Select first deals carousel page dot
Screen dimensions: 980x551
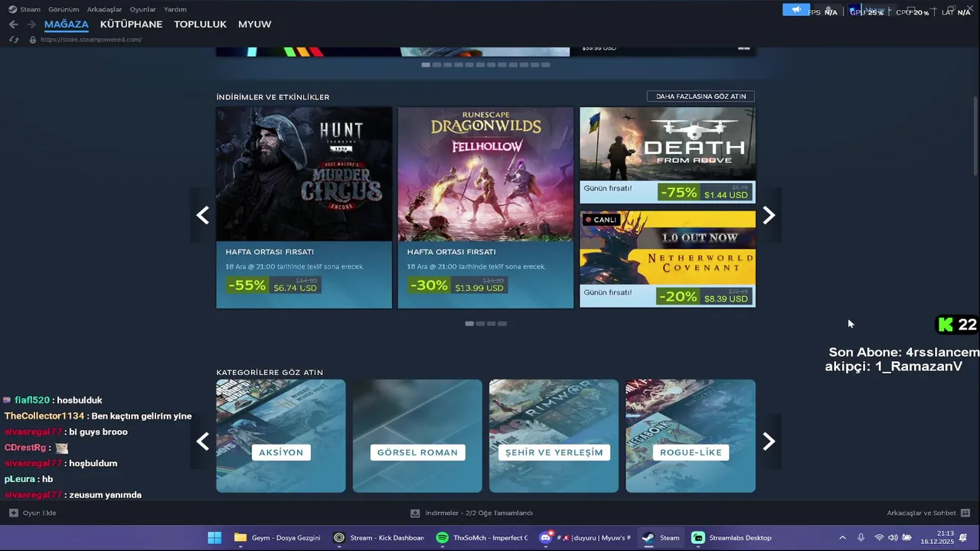[x=469, y=324]
